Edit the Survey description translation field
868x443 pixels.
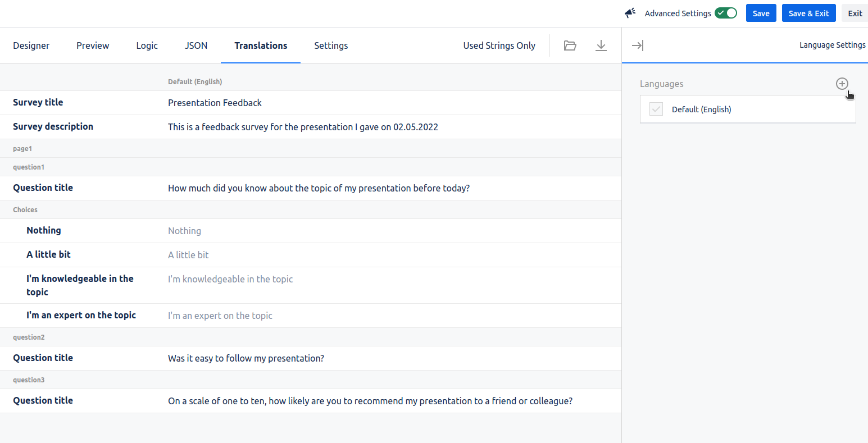coord(303,127)
